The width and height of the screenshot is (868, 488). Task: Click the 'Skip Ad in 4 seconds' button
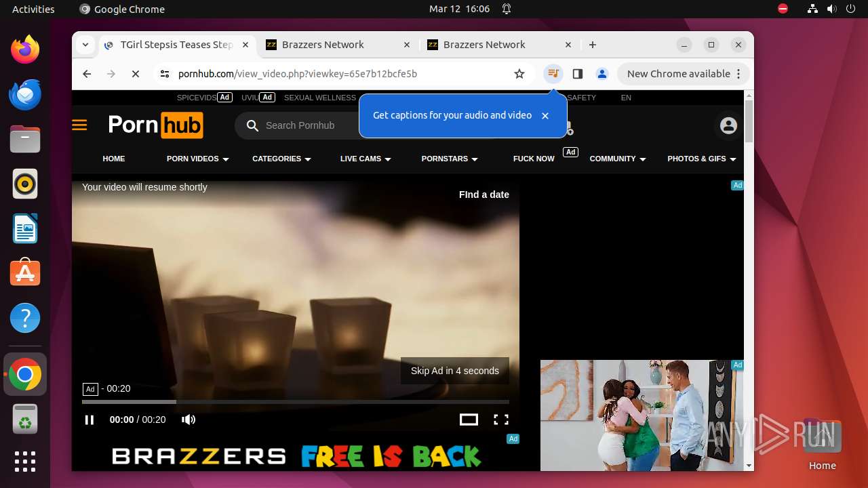point(455,371)
